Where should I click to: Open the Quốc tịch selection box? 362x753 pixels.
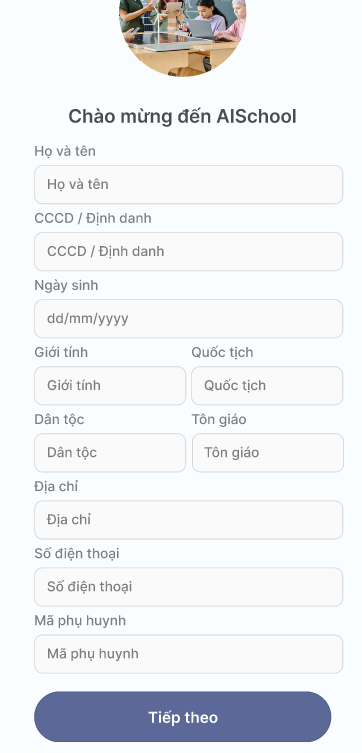click(267, 386)
